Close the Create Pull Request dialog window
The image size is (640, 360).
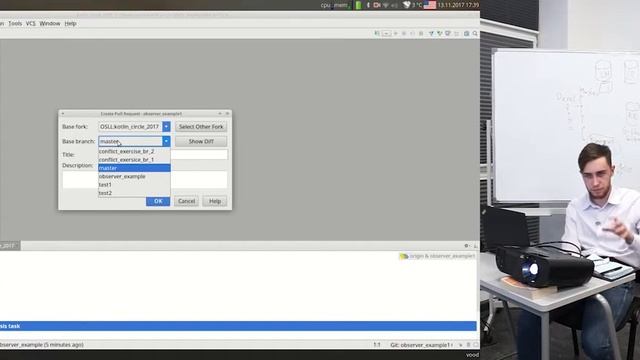228,113
